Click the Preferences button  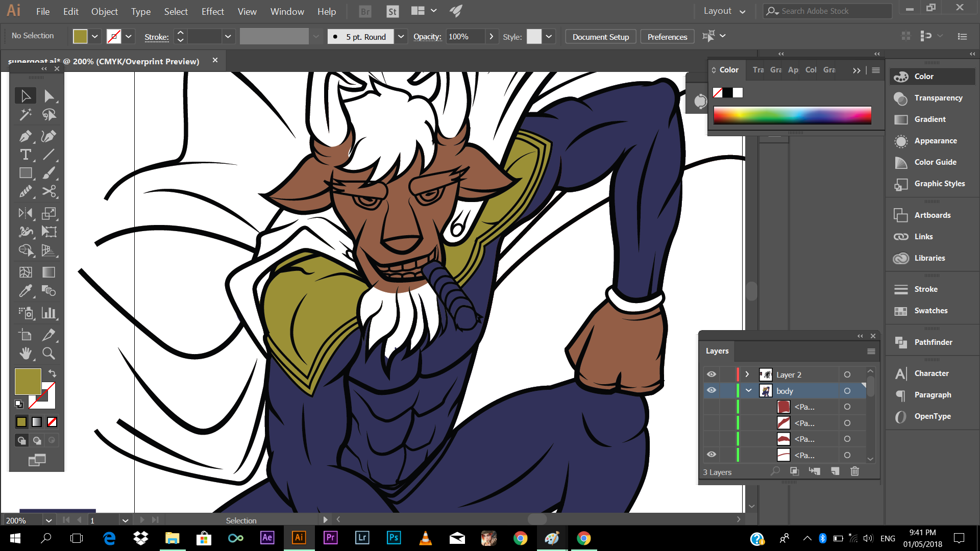click(667, 37)
